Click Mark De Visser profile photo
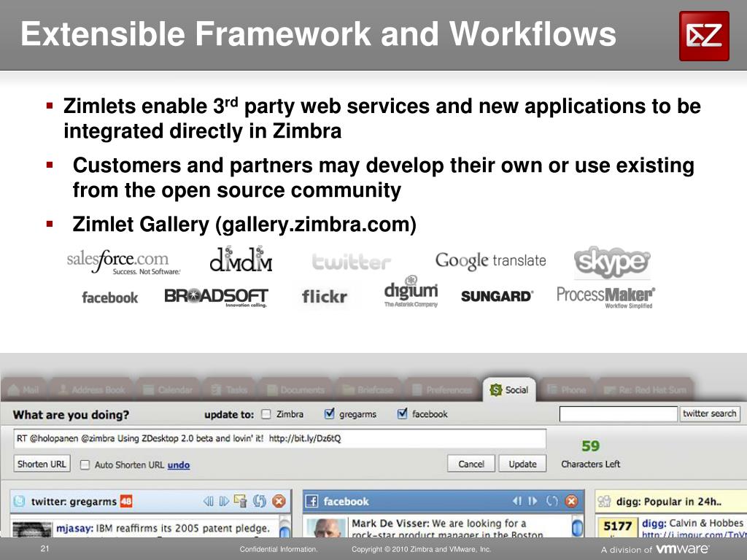747x560 pixels. pyautogui.click(x=326, y=529)
